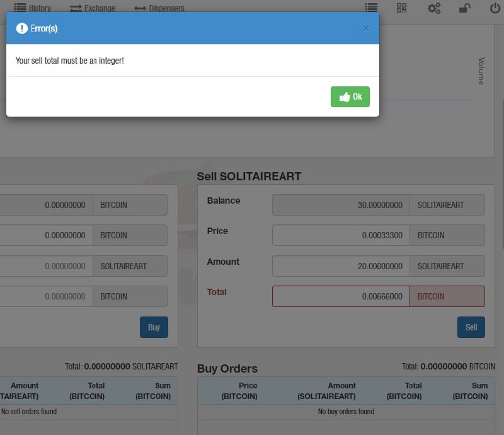
Task: Click 'No sell orders found' text
Action: [29, 412]
